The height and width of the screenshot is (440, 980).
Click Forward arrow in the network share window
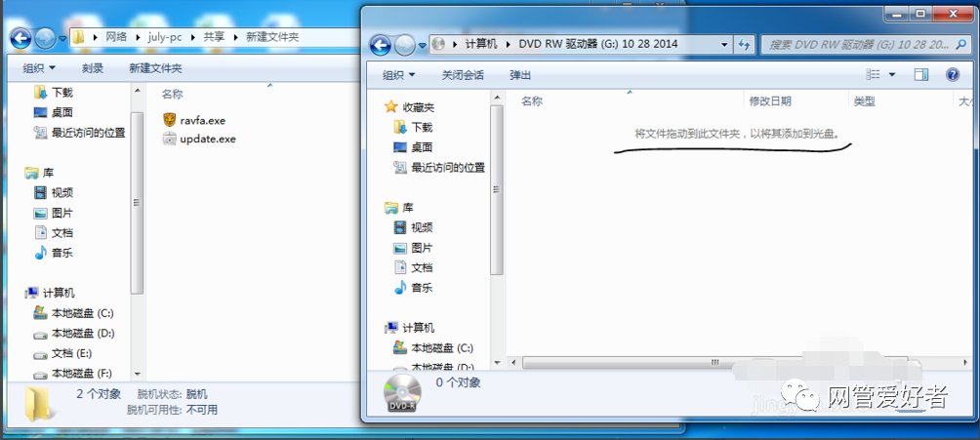coord(45,39)
